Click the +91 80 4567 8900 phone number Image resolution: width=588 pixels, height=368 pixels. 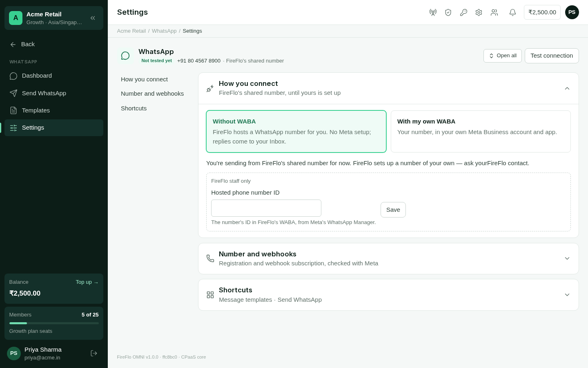(x=199, y=61)
